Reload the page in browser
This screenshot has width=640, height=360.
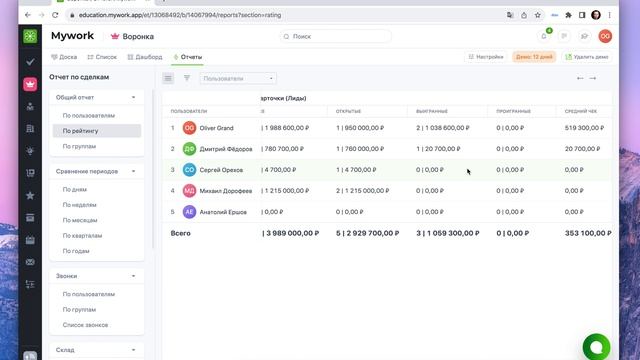[x=55, y=15]
